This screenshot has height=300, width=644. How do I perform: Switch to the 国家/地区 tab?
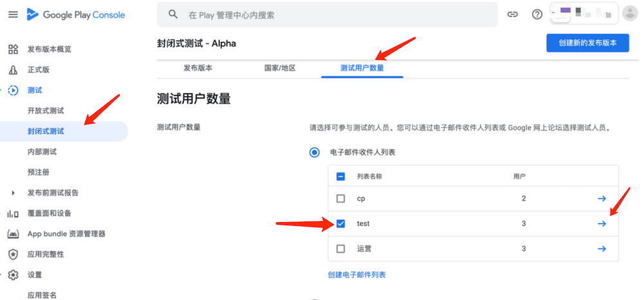pos(279,68)
